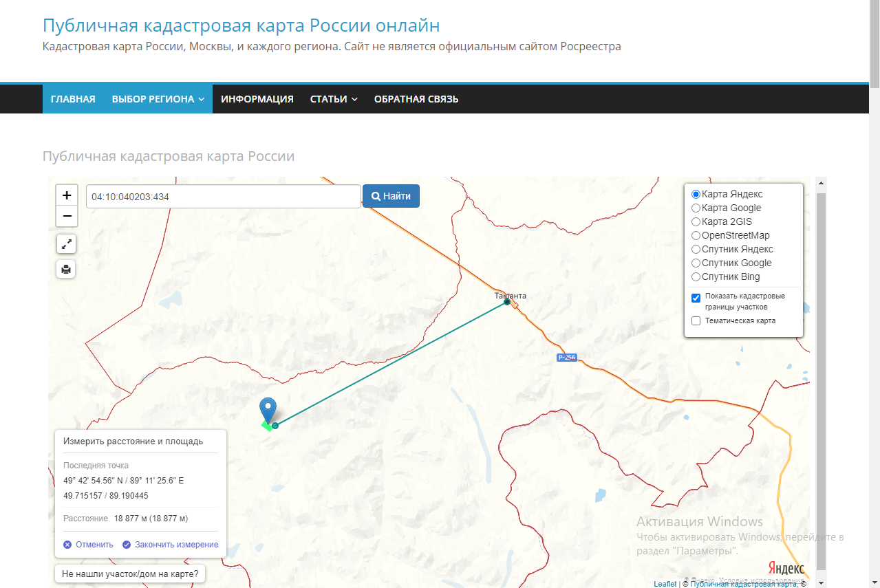
Task: Open Leaflet attribution link
Action: (665, 584)
